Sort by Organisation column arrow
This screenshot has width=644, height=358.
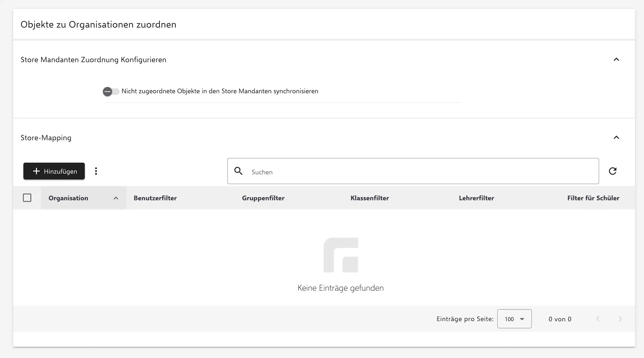[x=116, y=198]
